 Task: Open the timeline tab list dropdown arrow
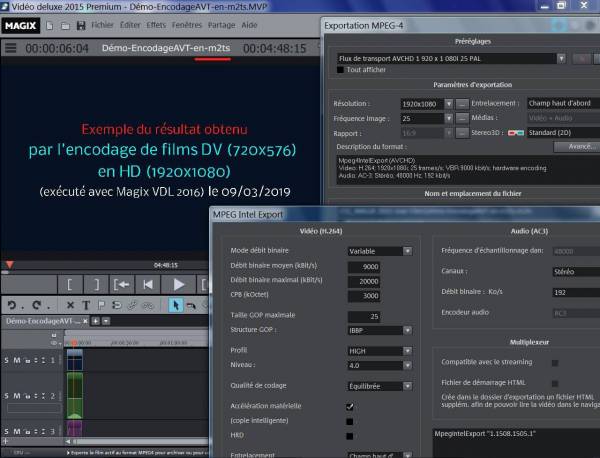106,321
